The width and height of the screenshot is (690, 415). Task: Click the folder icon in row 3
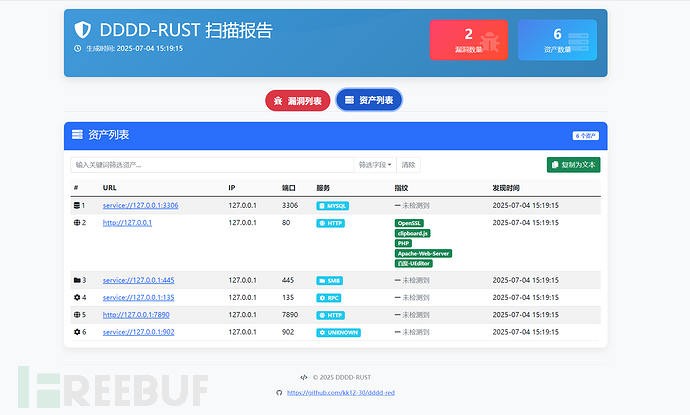click(77, 280)
